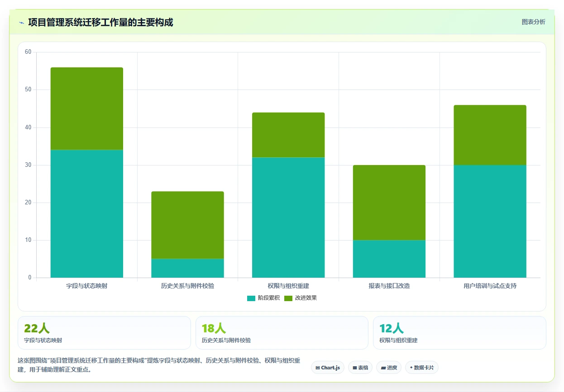Click the icon in the Chart.js chip
564x392 pixels.
[x=318, y=368]
